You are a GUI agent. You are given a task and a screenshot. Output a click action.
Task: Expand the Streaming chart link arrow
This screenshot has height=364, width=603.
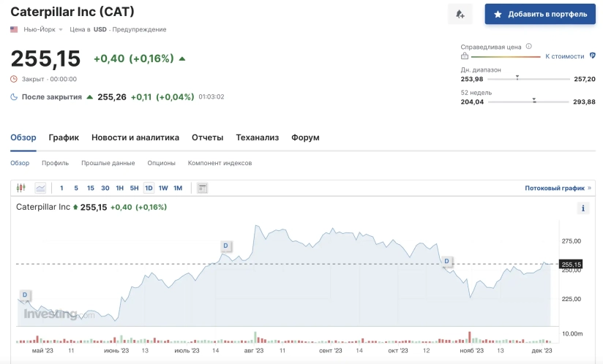589,188
